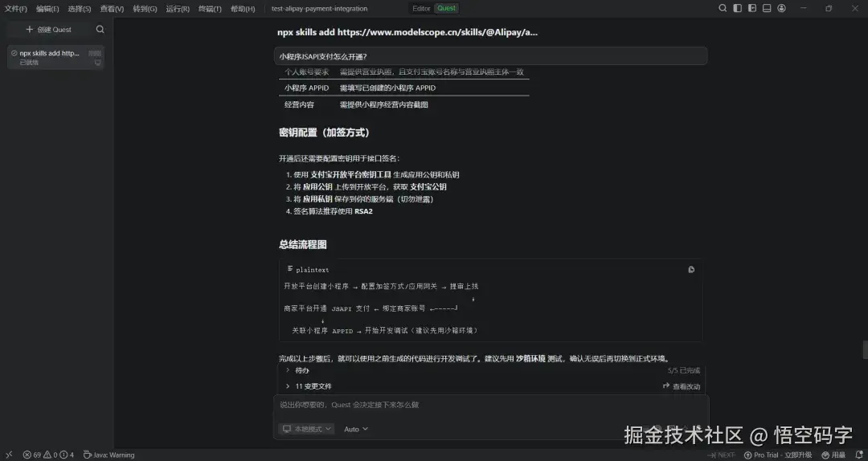
Task: Click the plus icon beside 创建 Quest
Action: point(30,30)
